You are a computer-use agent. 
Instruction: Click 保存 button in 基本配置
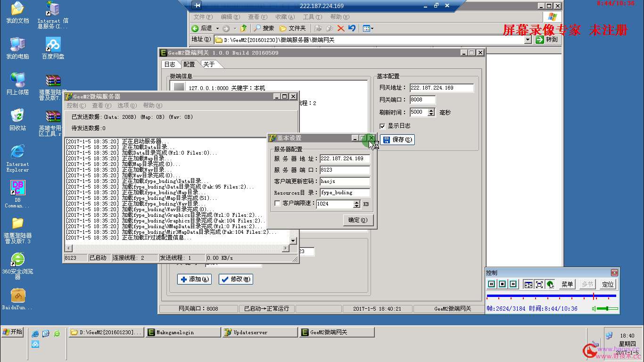[397, 140]
